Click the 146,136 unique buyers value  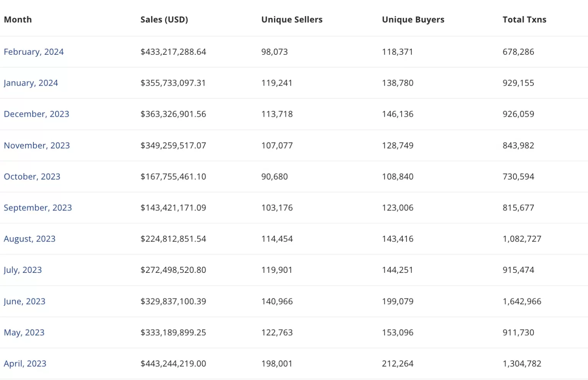pyautogui.click(x=397, y=114)
